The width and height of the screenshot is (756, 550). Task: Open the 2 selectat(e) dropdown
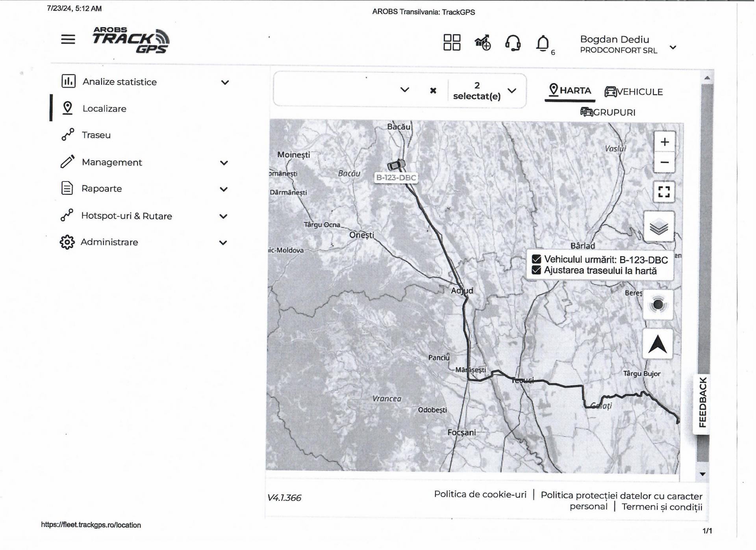pyautogui.click(x=511, y=91)
